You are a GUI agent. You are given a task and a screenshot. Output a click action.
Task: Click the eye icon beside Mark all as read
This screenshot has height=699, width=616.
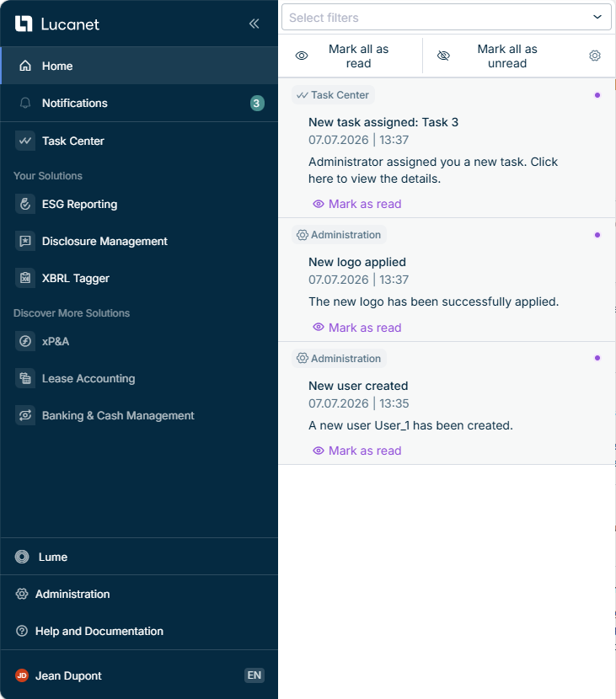click(302, 56)
